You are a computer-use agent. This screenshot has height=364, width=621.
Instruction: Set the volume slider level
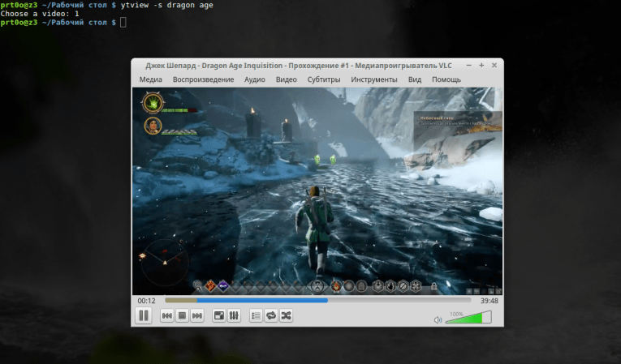468,317
